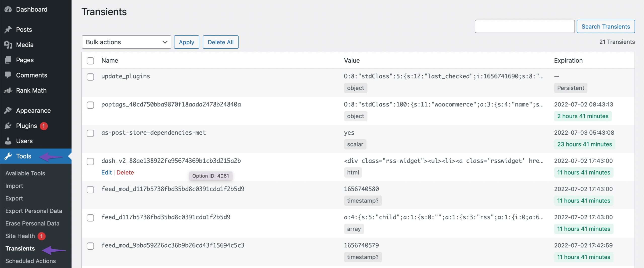Click the Media library icon
The width and height of the screenshot is (644, 268).
click(x=8, y=45)
